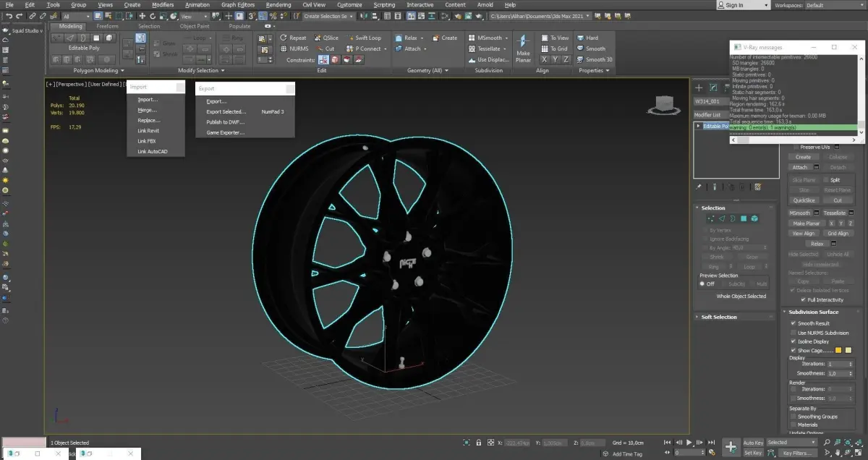
Task: Enable Use NURMS Subdivision checkbox
Action: tap(793, 332)
